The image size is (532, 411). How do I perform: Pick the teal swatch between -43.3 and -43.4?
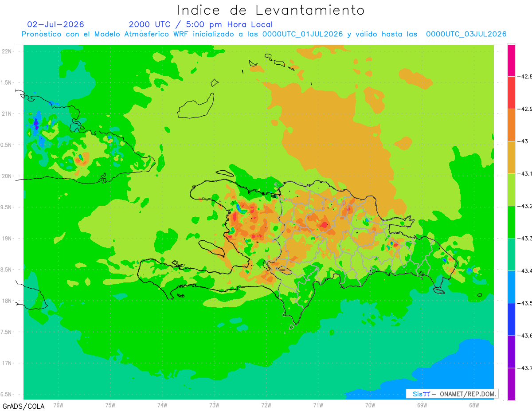pyautogui.click(x=511, y=254)
